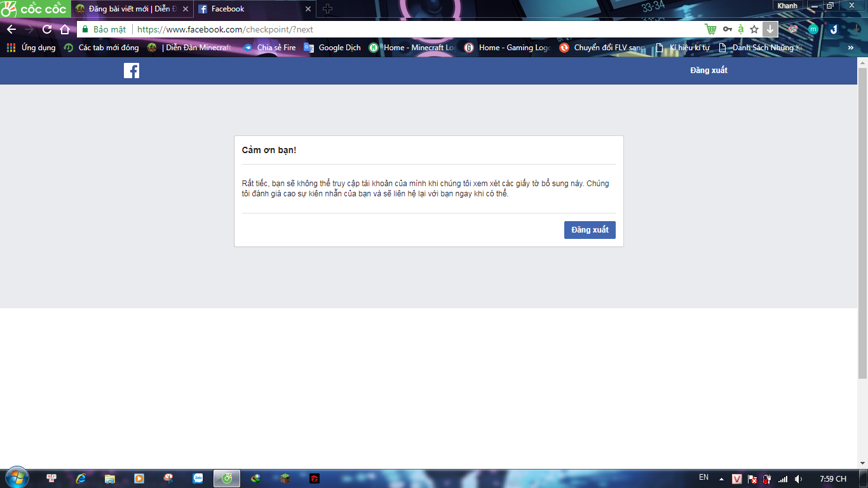
Task: Open the Windows Start menu
Action: point(17,478)
